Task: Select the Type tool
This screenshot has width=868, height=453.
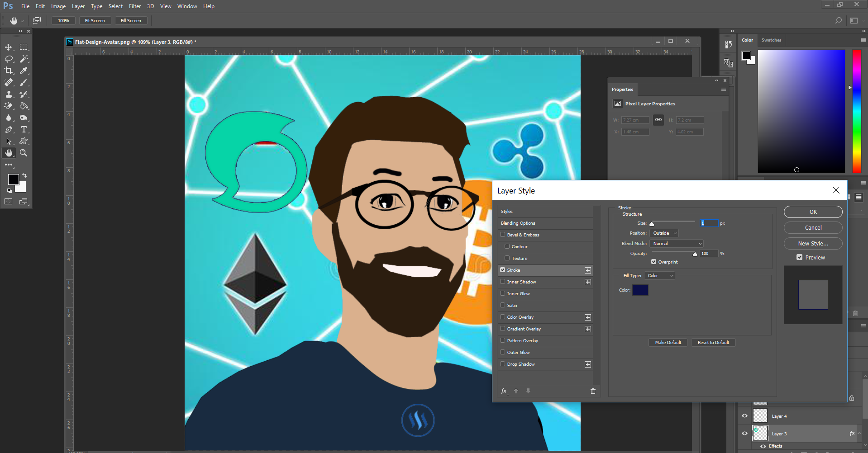Action: tap(24, 129)
